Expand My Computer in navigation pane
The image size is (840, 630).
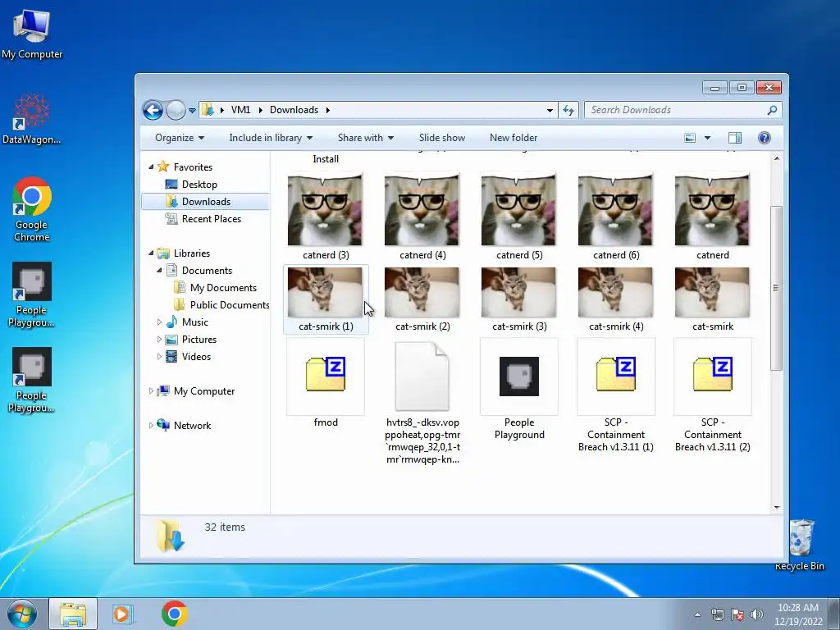(x=151, y=391)
